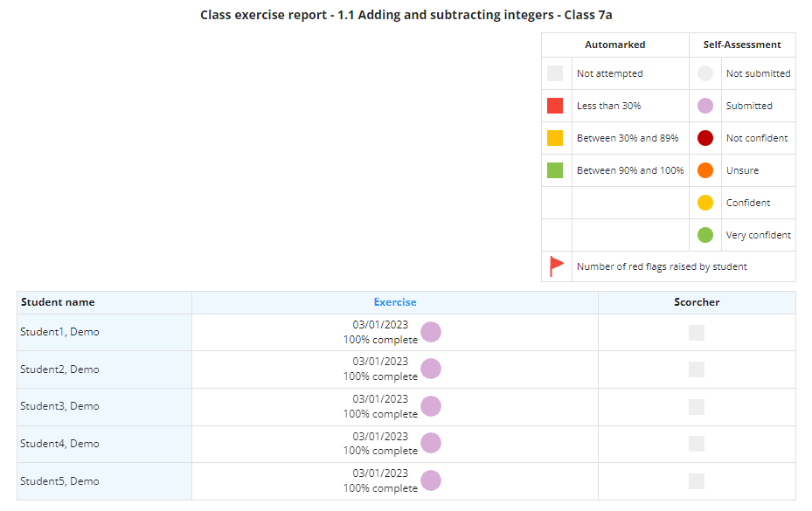Click the Automarked legend header
Screen dimensions: 812x511
click(x=615, y=45)
